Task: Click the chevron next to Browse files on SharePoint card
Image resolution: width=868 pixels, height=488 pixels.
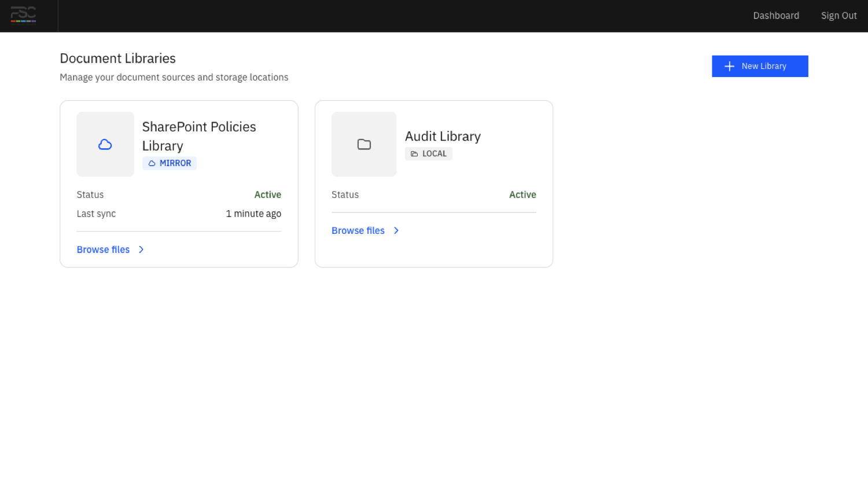Action: [141, 249]
